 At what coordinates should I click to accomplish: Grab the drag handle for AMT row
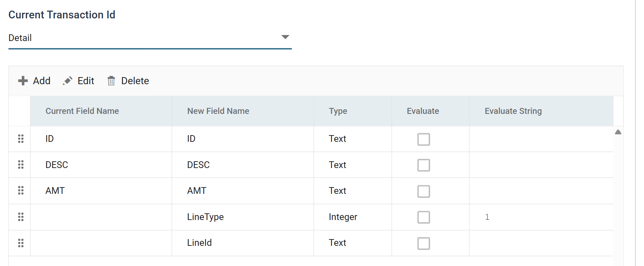click(21, 191)
